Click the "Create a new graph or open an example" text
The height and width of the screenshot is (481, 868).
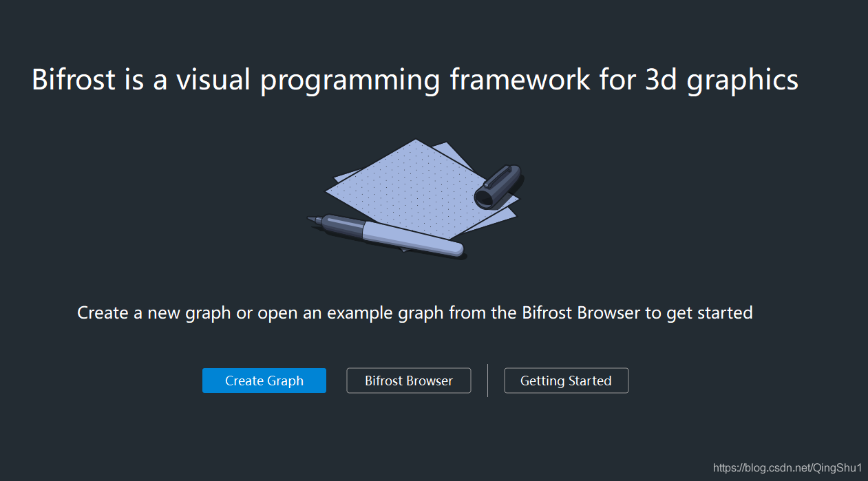(415, 313)
